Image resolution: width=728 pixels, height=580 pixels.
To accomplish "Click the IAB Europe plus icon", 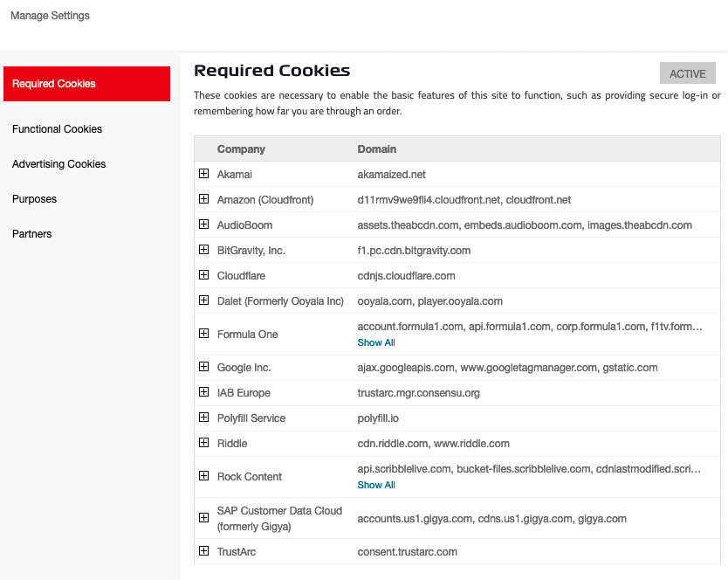I will [x=204, y=392].
